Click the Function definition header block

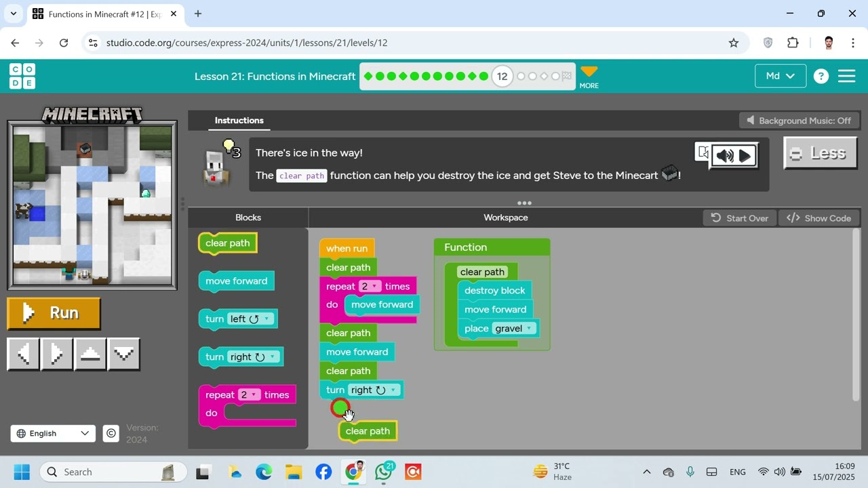pyautogui.click(x=492, y=247)
